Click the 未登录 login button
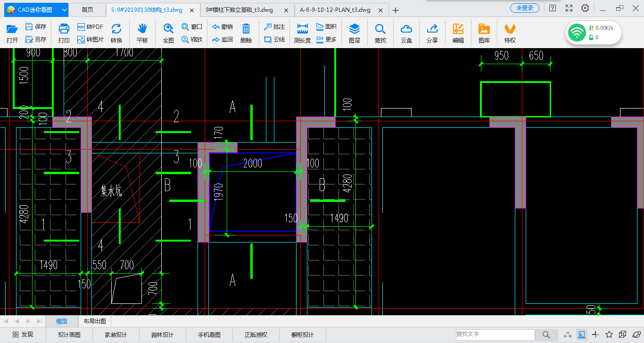This screenshot has width=644, height=343. [x=525, y=8]
